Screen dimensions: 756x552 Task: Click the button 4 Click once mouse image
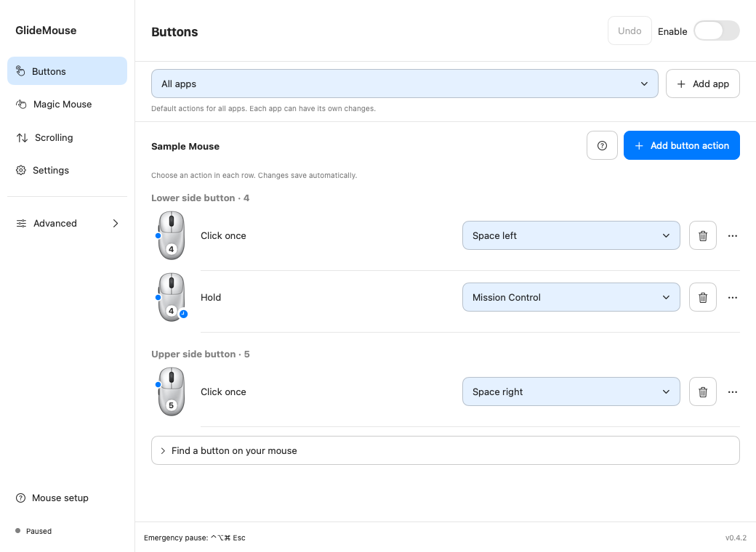[171, 235]
